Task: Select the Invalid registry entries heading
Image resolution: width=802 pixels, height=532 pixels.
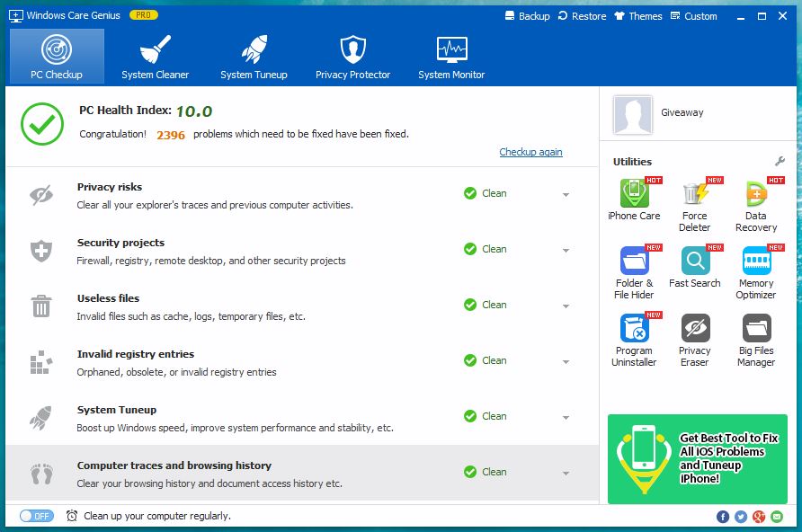Action: point(136,354)
